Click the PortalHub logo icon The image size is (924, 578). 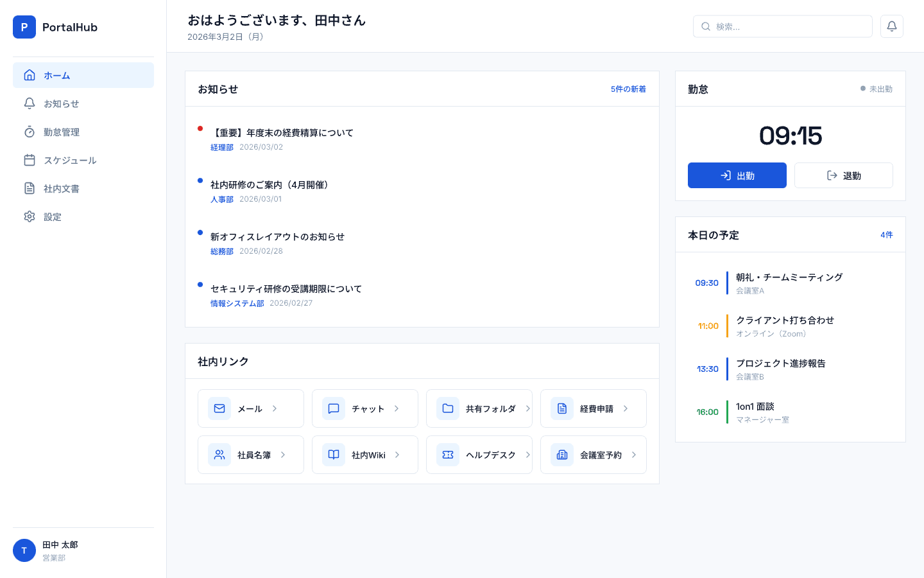tap(24, 27)
